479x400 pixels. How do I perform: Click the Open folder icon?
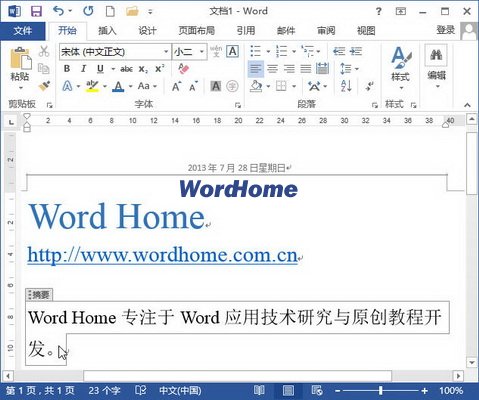click(132, 11)
